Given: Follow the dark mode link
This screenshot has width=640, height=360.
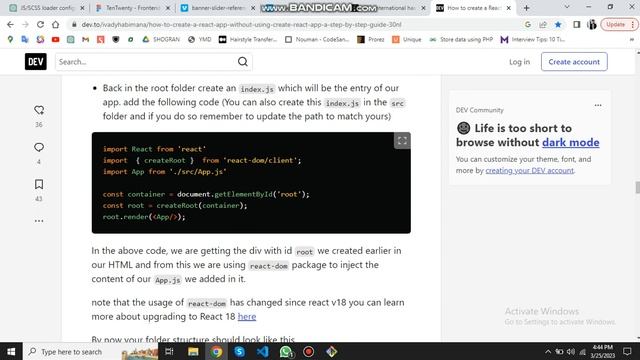Looking at the screenshot, I should click(x=571, y=142).
